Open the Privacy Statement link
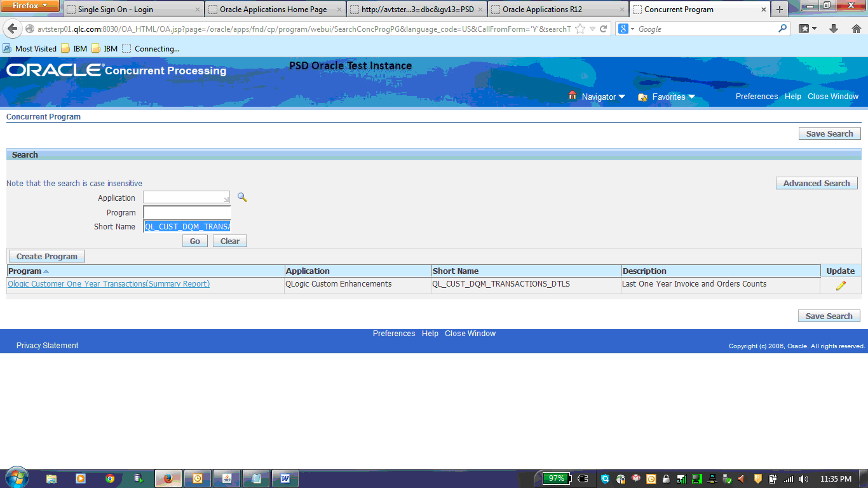The height and width of the screenshot is (488, 868). pyautogui.click(x=48, y=346)
